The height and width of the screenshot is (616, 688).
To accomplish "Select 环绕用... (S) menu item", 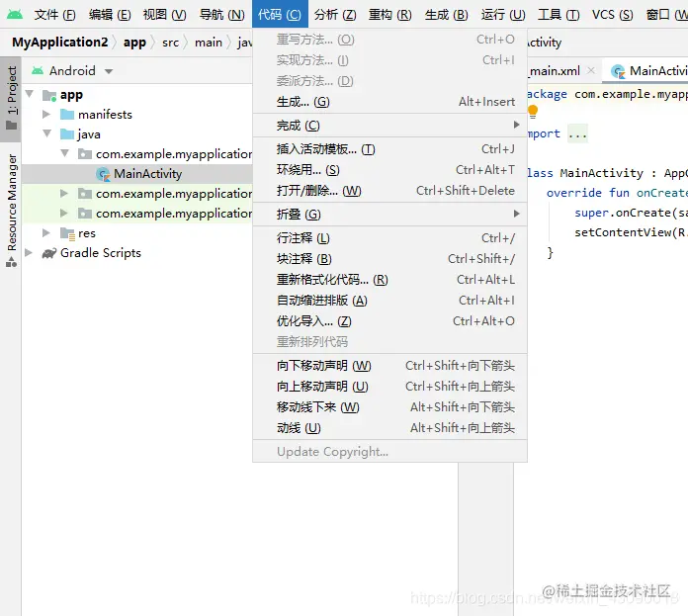I will tap(389, 170).
